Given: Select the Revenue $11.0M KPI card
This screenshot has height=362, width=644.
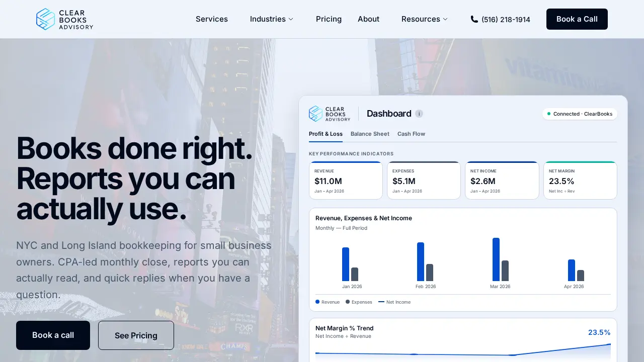Looking at the screenshot, I should (x=346, y=180).
